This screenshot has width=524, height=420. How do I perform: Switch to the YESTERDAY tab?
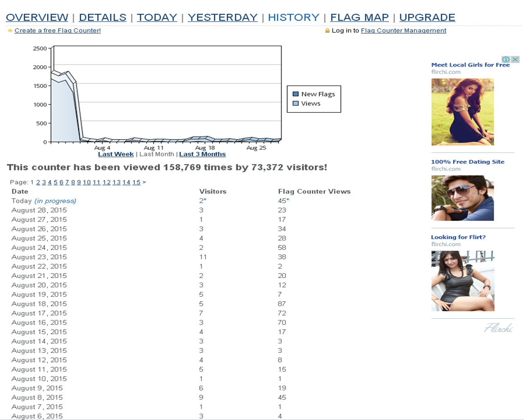pos(223,18)
